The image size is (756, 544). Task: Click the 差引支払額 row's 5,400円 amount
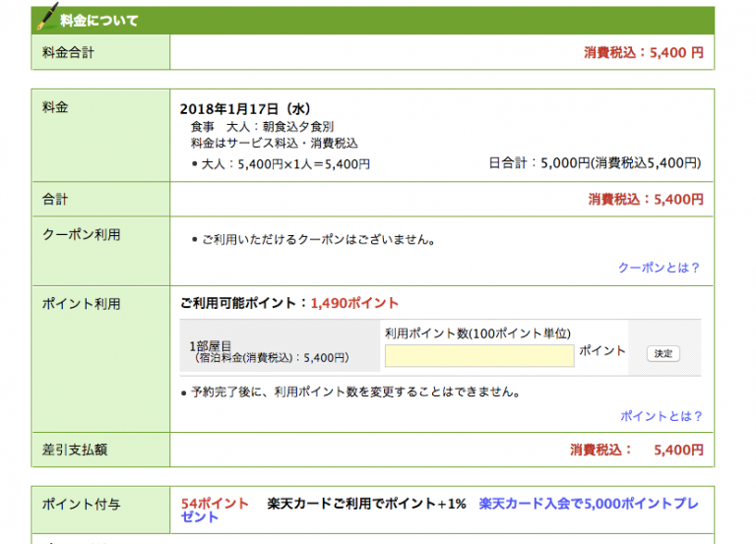coord(637,450)
